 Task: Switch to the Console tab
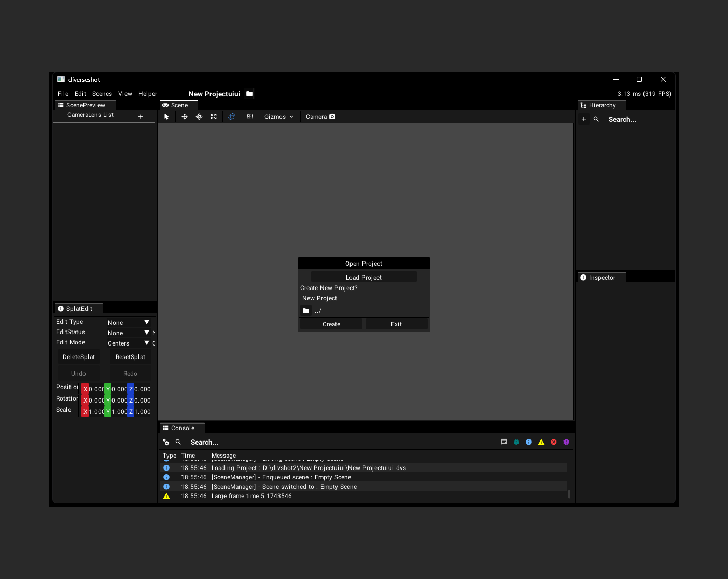click(182, 428)
